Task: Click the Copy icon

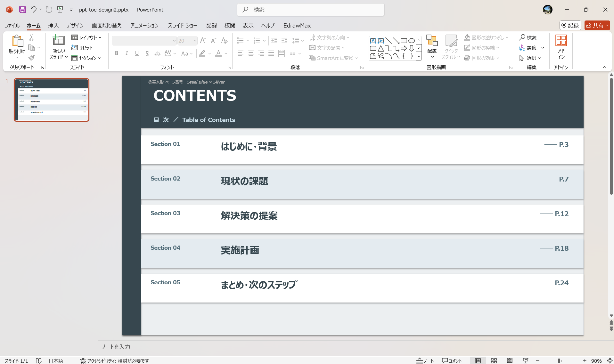Action: point(31,48)
